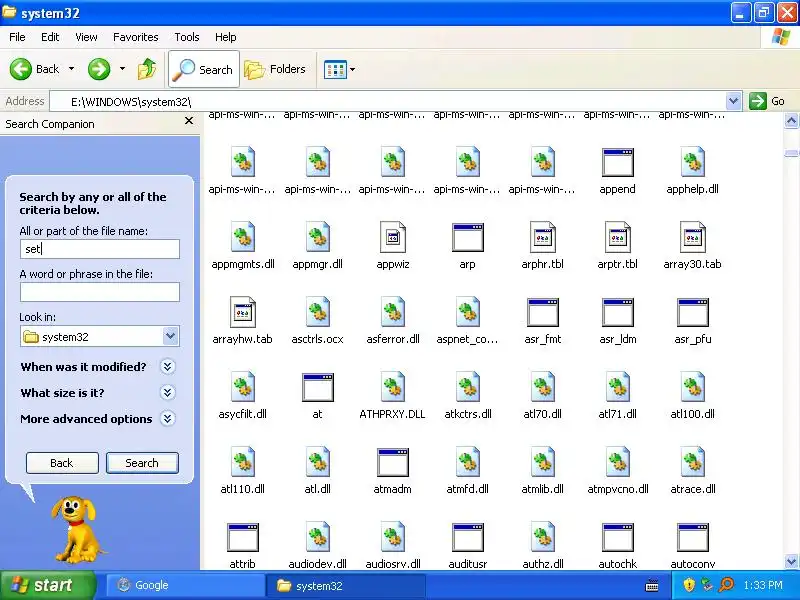Expand What size is it options

(167, 393)
